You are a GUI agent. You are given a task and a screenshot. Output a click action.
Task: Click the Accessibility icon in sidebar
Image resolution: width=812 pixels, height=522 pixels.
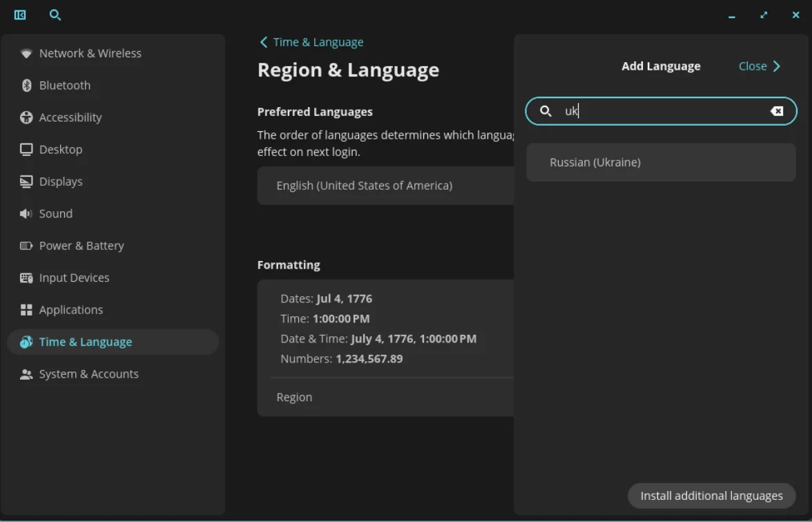pyautogui.click(x=26, y=117)
